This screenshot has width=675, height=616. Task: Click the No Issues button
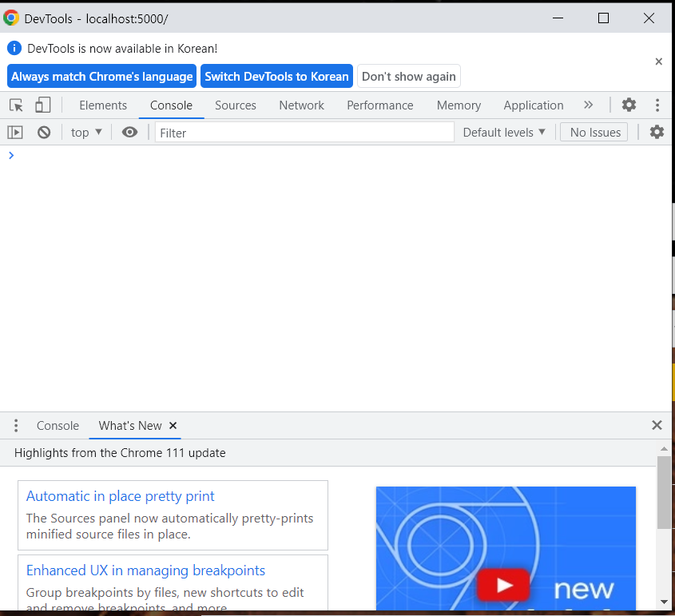click(595, 132)
